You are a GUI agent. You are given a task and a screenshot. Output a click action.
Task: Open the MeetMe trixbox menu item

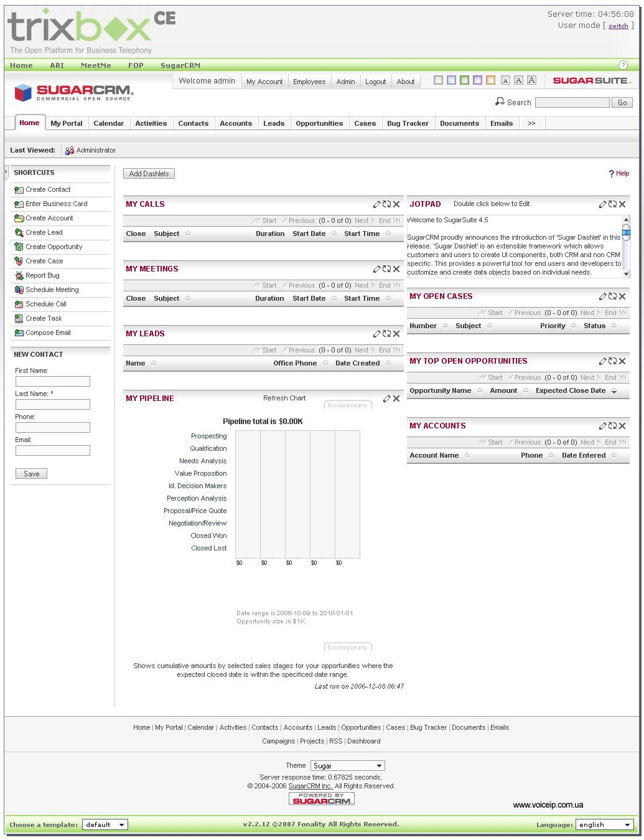tap(96, 65)
